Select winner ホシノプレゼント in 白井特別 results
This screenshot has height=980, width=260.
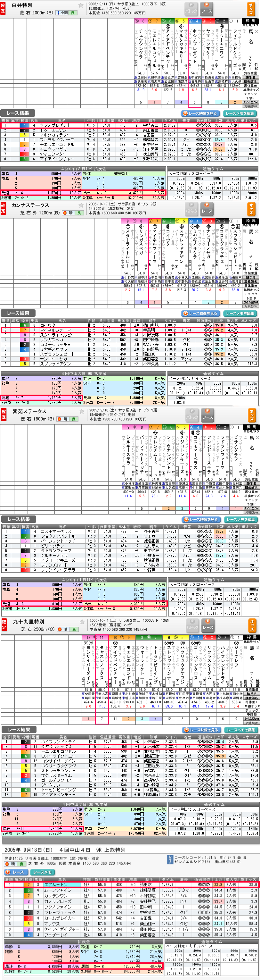[x=55, y=125]
